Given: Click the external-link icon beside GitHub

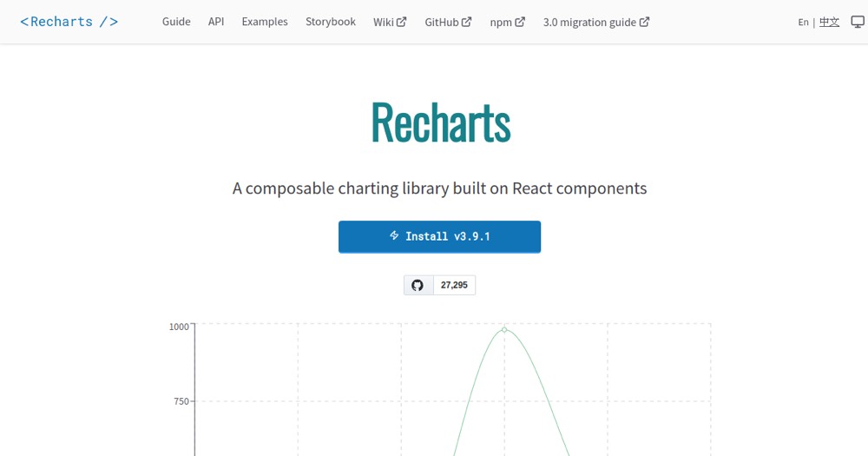Looking at the screenshot, I should coord(467,22).
